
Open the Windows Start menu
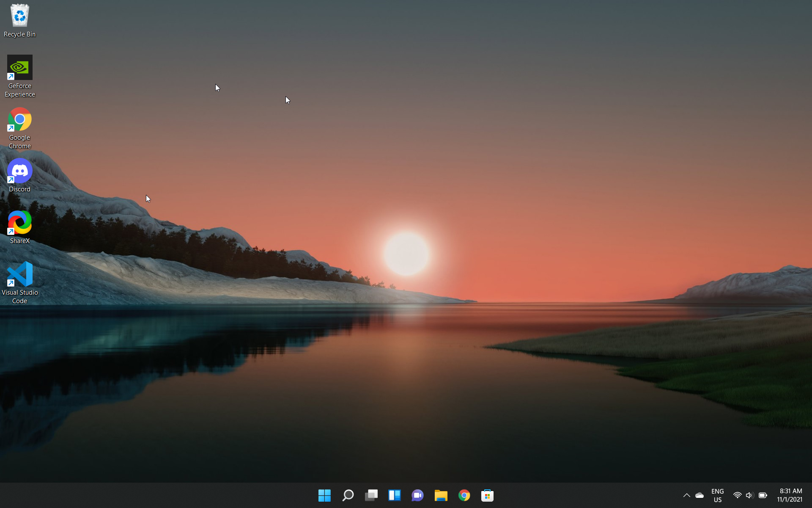click(324, 495)
